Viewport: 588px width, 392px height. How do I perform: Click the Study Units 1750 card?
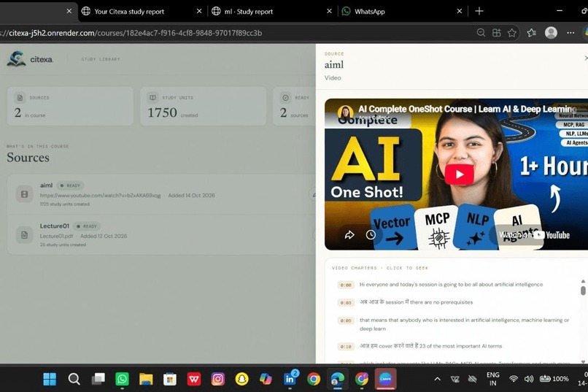[x=204, y=106]
